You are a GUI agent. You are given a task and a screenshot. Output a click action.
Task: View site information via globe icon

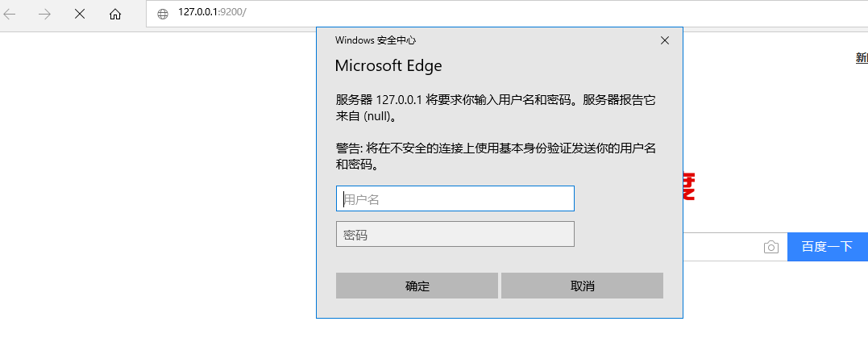tap(163, 14)
